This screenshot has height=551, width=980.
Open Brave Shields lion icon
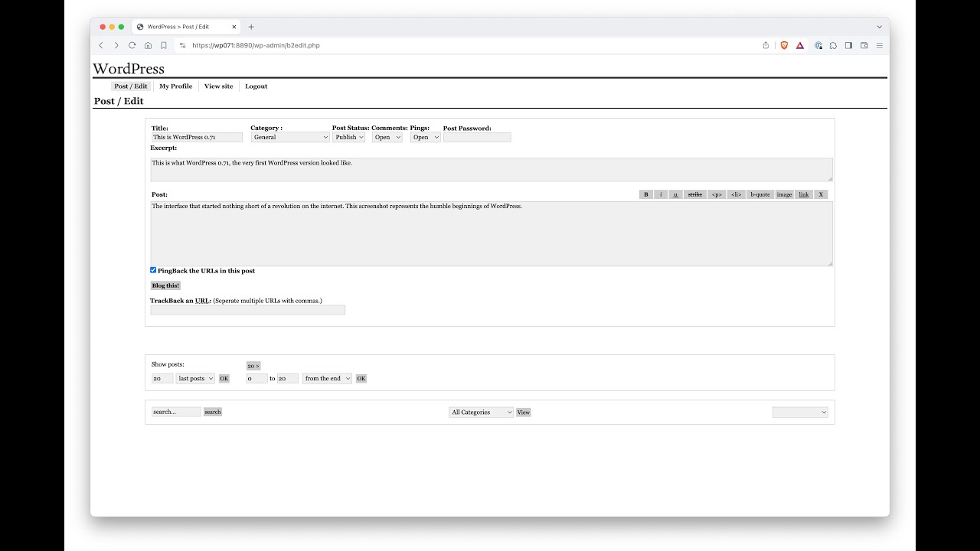pyautogui.click(x=784, y=45)
